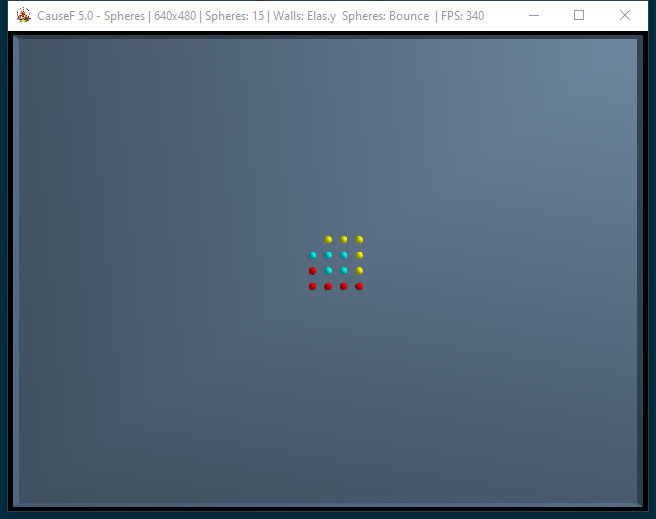Select leftmost yellow sphere in top row
Viewport: 656px width, 519px height.
(x=328, y=239)
